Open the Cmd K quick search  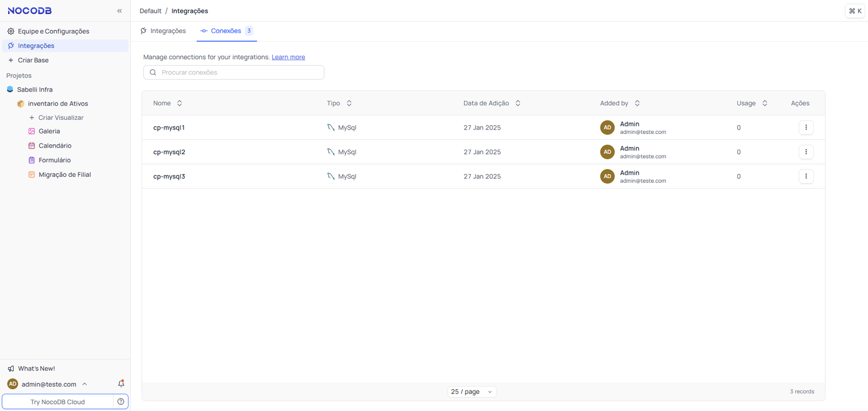click(854, 11)
